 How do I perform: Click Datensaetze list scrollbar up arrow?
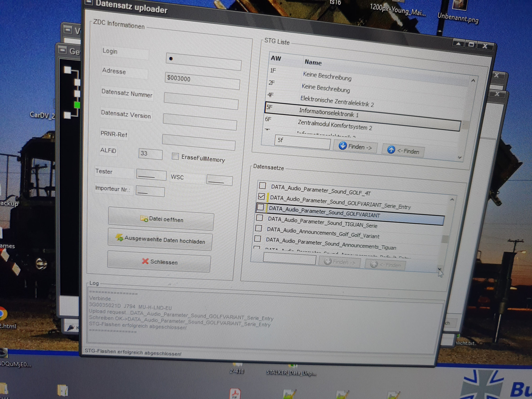coord(452,199)
